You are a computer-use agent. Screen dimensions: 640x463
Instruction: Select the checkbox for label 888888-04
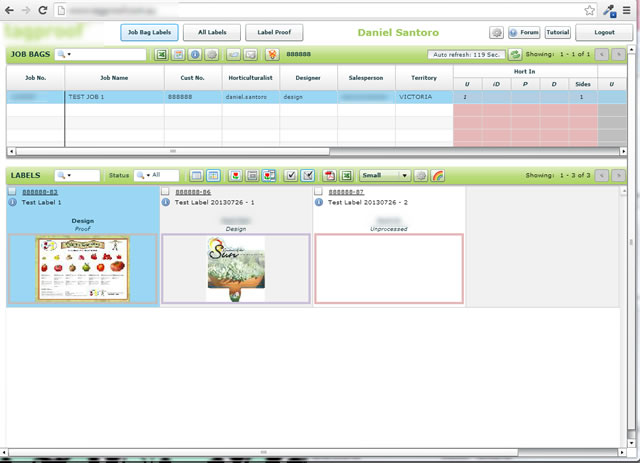tap(165, 190)
